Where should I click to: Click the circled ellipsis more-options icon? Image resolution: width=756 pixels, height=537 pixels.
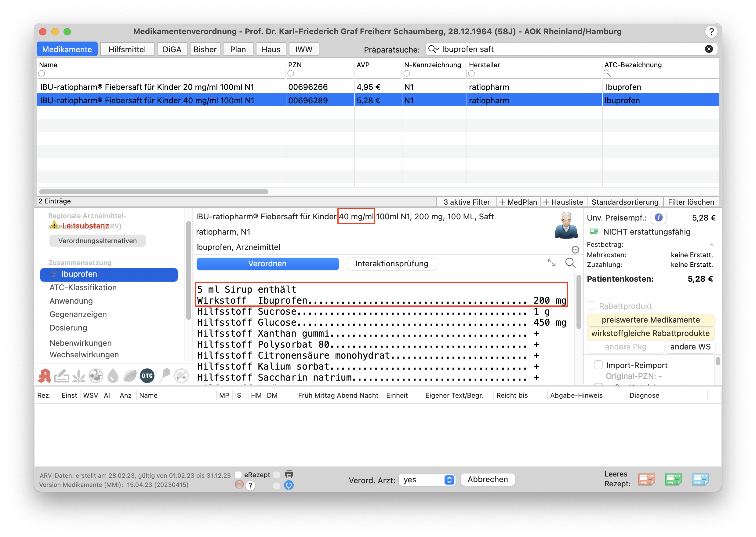point(575,250)
